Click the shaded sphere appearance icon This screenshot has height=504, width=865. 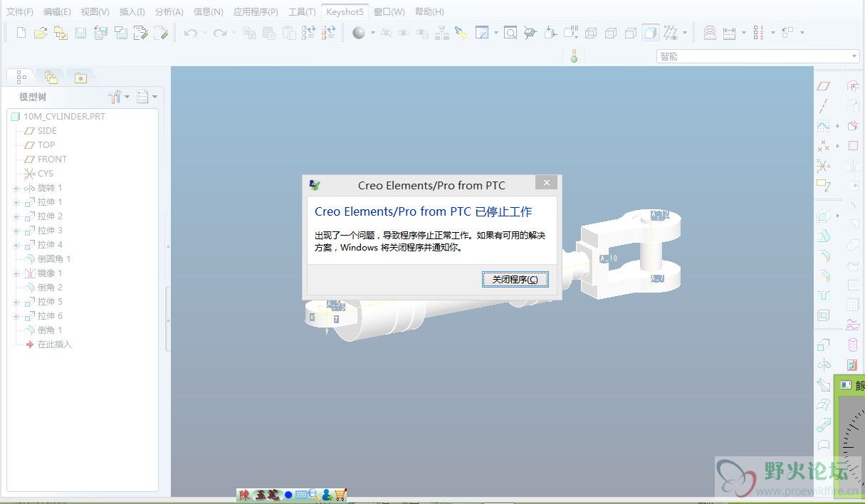click(359, 33)
